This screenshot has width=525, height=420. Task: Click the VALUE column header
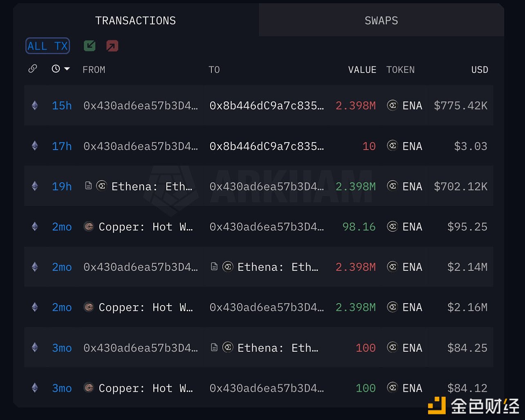[362, 70]
